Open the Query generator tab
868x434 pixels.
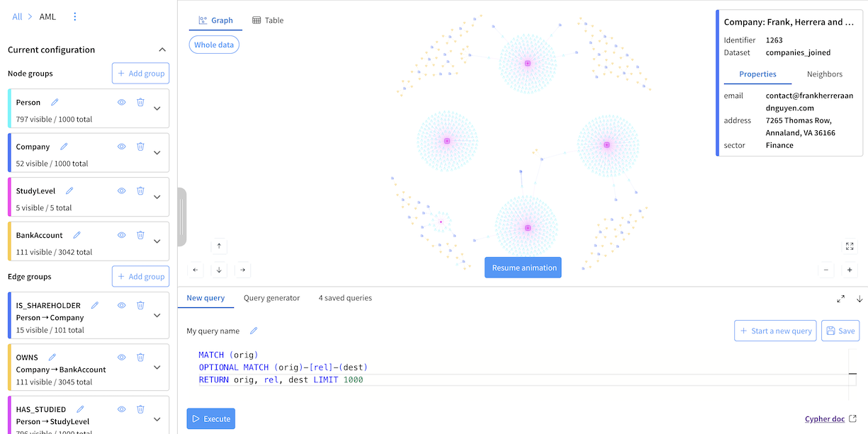point(272,298)
